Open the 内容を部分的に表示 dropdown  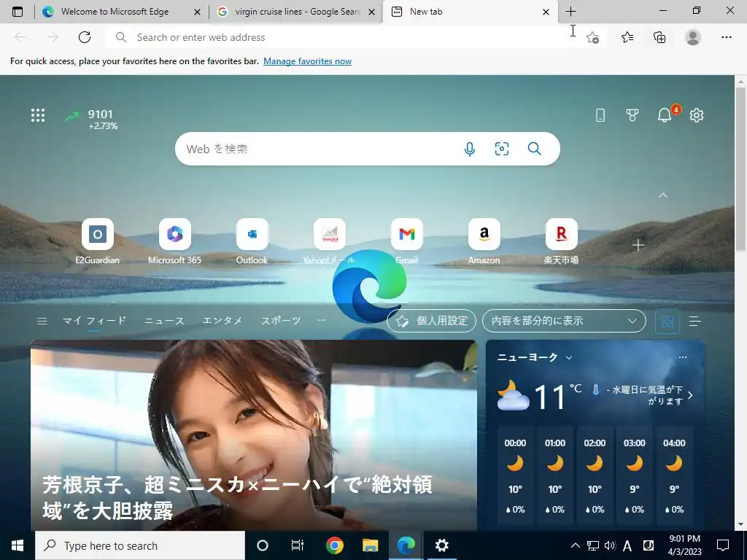pyautogui.click(x=564, y=321)
